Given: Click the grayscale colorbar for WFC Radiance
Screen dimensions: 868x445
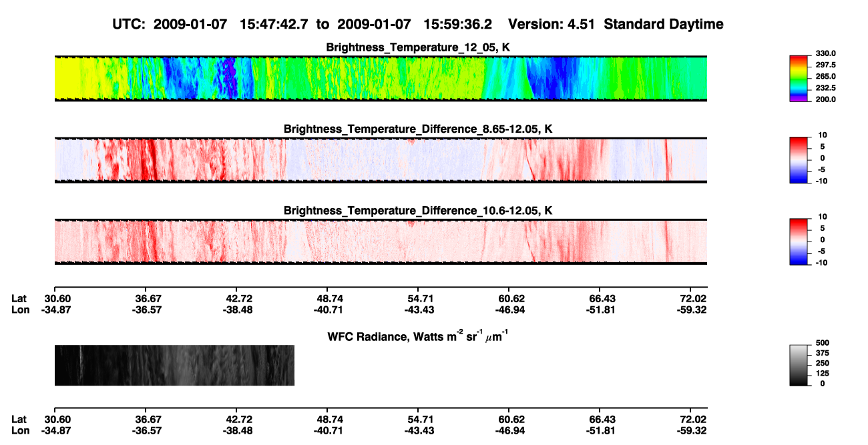Looking at the screenshot, I should 799,366.
